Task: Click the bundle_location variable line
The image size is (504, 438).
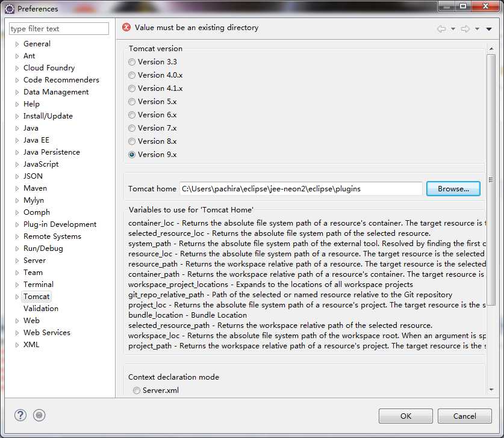Action: point(188,315)
